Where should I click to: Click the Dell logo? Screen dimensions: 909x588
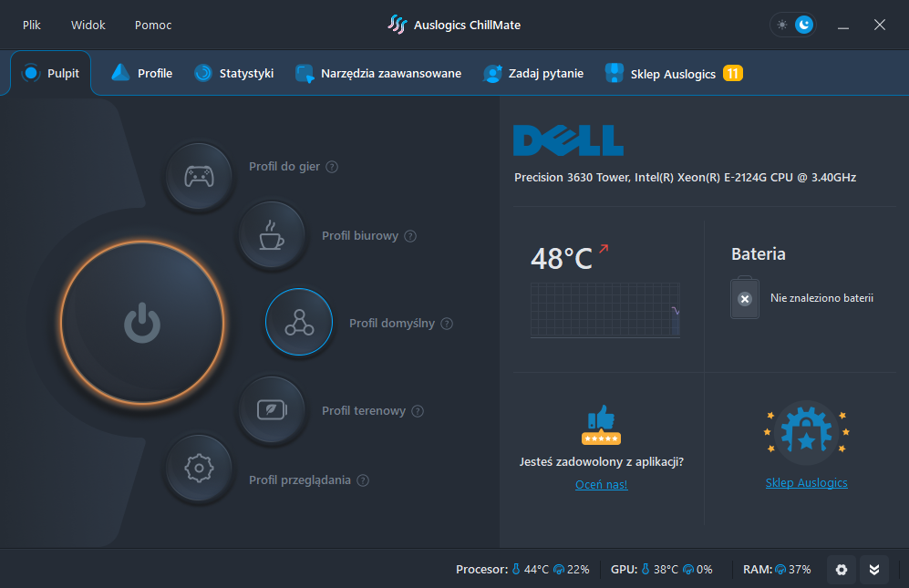click(568, 140)
